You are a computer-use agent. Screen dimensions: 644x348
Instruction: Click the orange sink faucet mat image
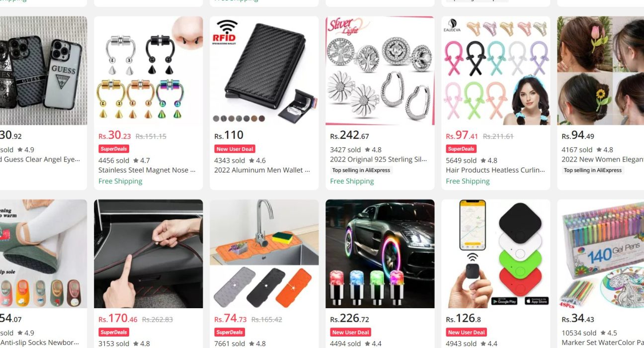click(x=264, y=254)
